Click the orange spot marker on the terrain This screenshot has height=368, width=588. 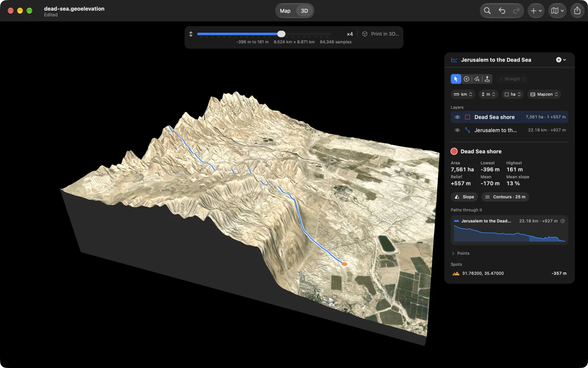click(x=344, y=264)
